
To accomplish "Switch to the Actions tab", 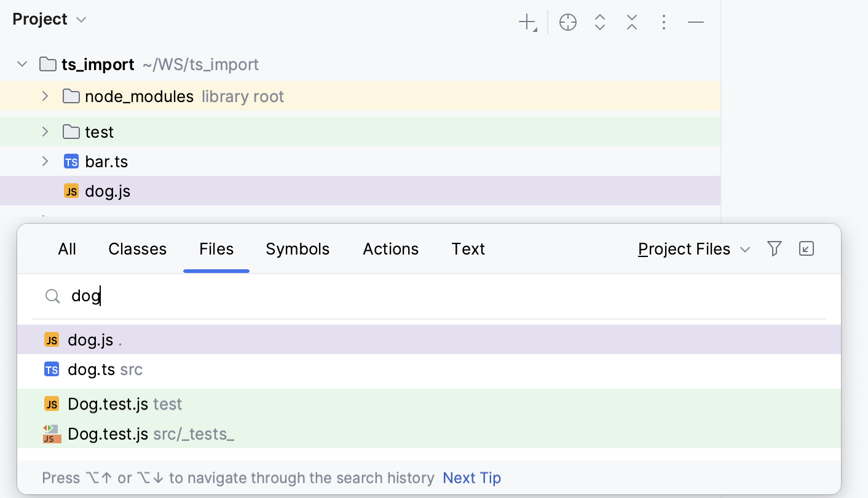I will pyautogui.click(x=390, y=249).
